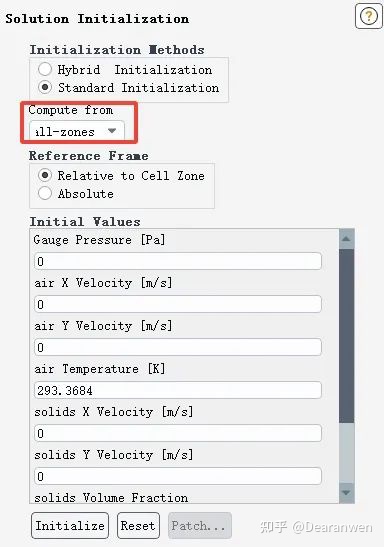The width and height of the screenshot is (384, 547).
Task: Click the Initial Values scroll down arrow
Action: [346, 493]
